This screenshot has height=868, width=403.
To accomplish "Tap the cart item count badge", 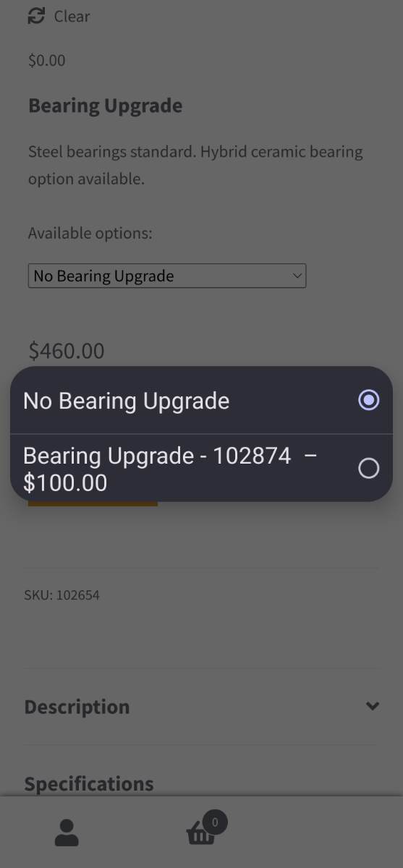I will tap(215, 822).
